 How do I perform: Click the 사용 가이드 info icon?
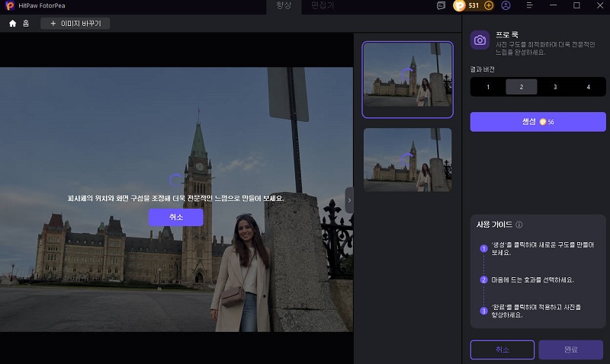coord(519,225)
